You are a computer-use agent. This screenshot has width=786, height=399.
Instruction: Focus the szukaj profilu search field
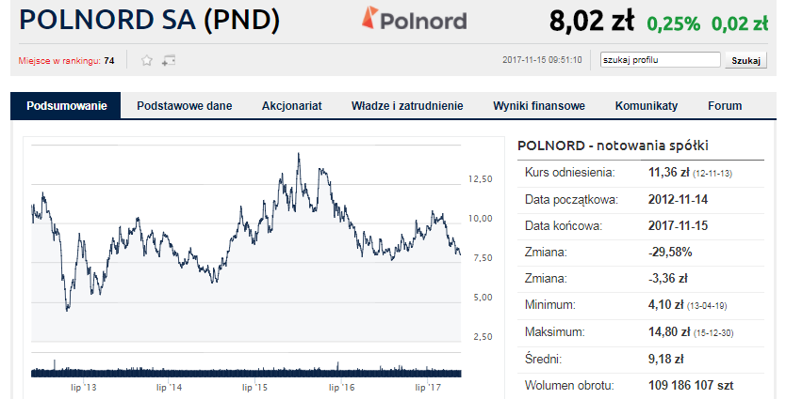coord(660,60)
